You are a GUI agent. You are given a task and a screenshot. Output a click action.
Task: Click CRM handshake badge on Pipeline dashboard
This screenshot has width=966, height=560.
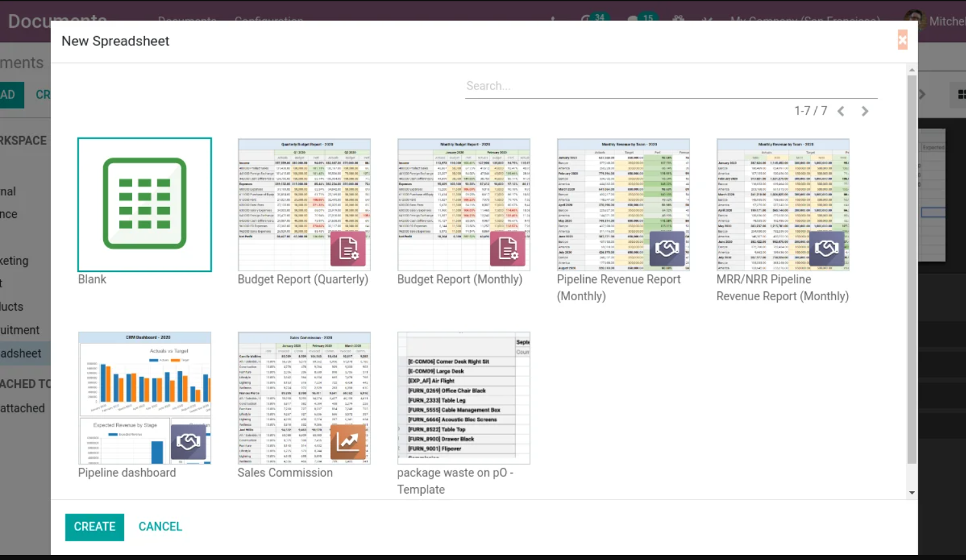coord(188,441)
